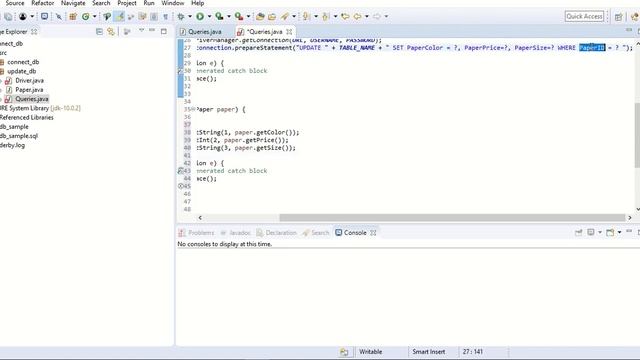The image size is (640, 360).
Task: Switch to the unmodified Queries.java tab
Action: (x=201, y=31)
